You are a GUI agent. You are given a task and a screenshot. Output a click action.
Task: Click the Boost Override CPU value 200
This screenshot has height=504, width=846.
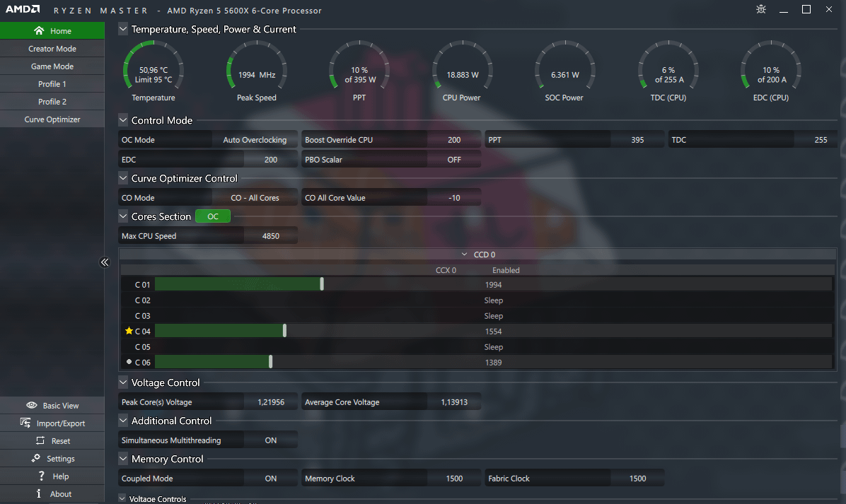pyautogui.click(x=454, y=140)
